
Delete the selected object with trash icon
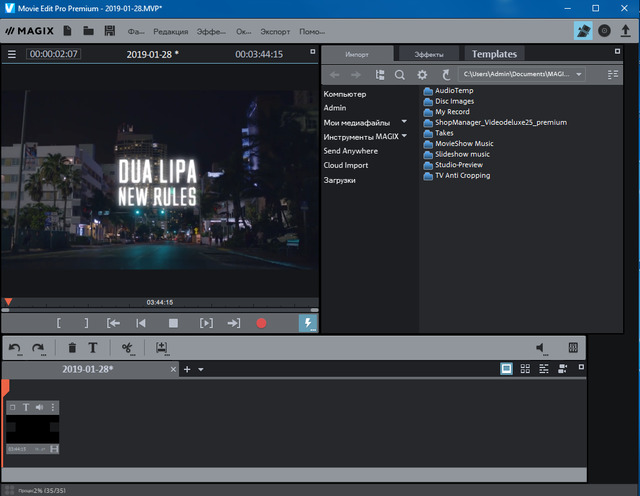point(71,348)
